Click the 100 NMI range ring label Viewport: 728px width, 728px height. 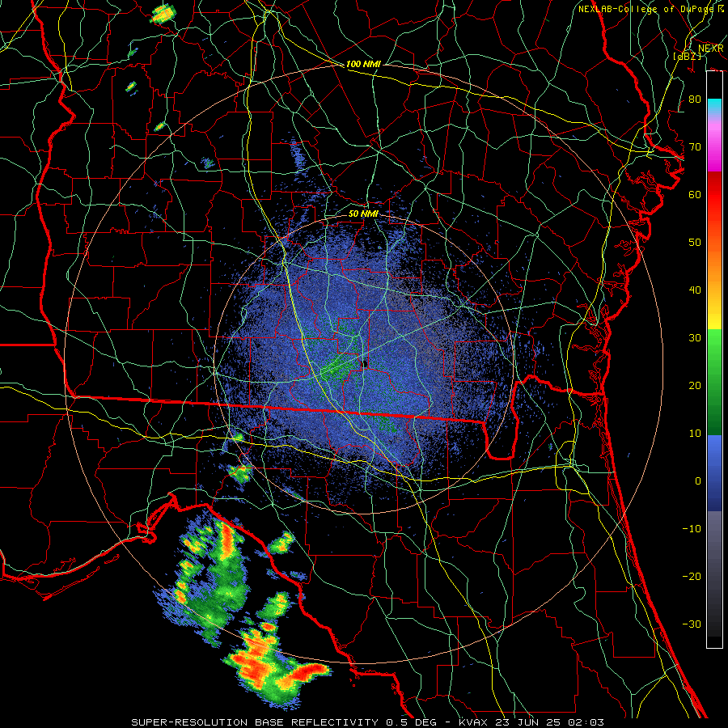363,64
